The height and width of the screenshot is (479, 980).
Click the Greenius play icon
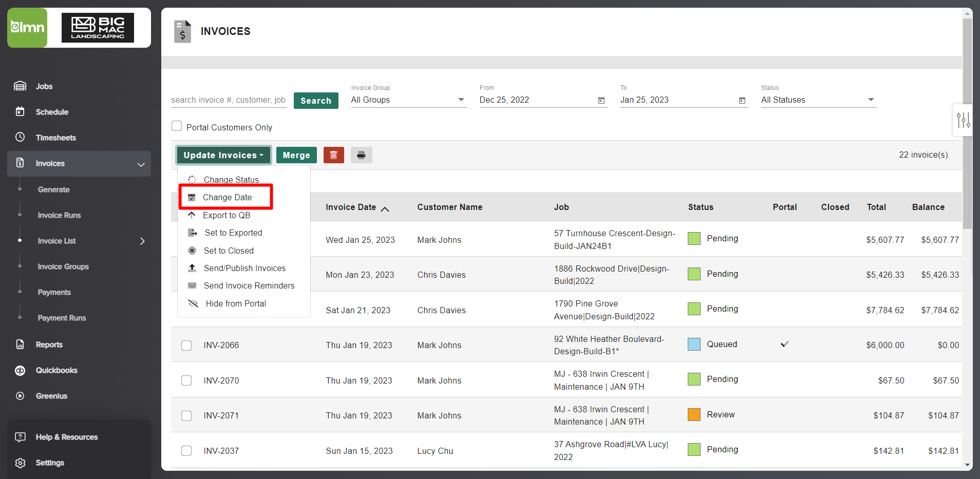point(20,396)
